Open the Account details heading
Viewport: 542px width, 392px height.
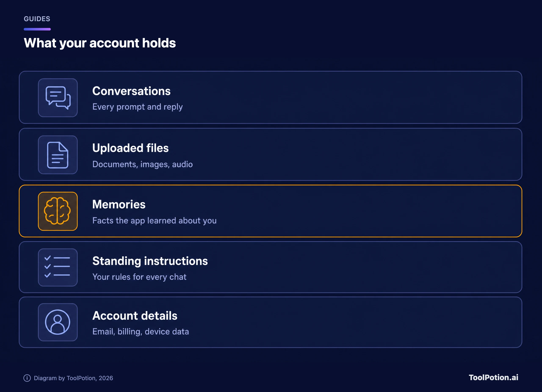point(135,316)
